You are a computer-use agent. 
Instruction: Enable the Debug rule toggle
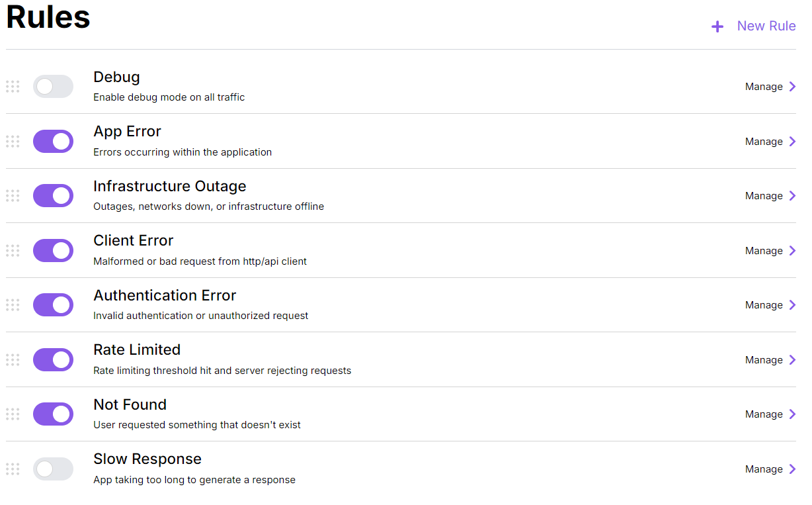[x=53, y=87]
